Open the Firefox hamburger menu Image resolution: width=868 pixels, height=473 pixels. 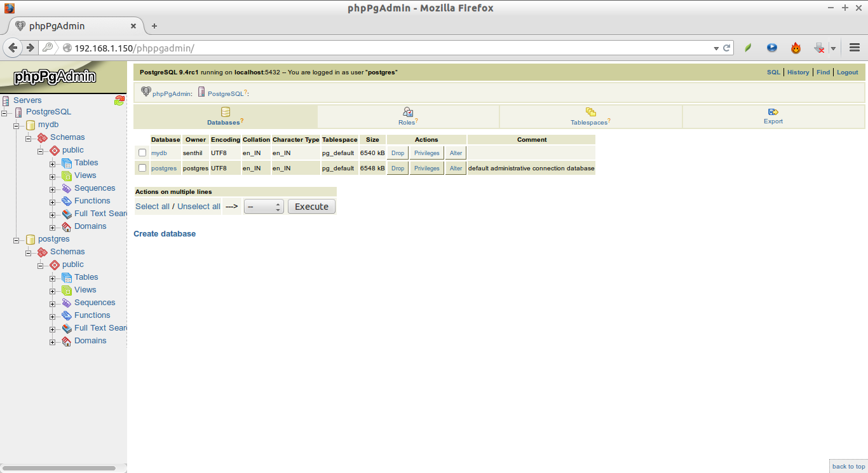pyautogui.click(x=855, y=48)
